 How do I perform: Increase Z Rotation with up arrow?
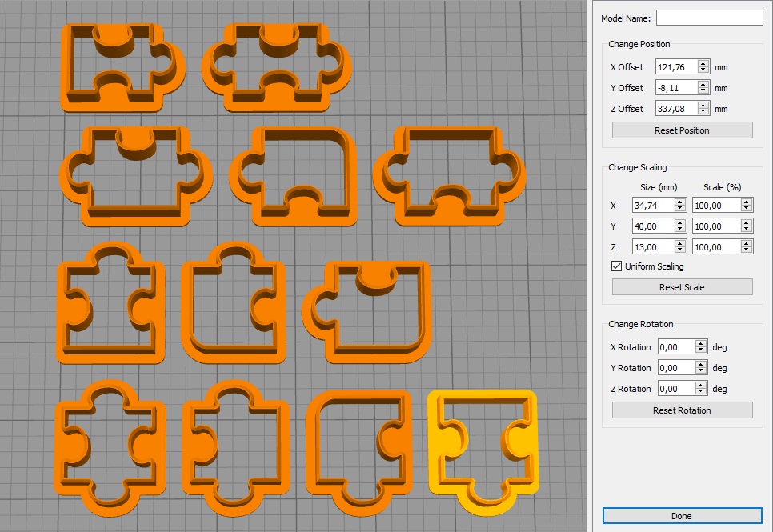(701, 385)
